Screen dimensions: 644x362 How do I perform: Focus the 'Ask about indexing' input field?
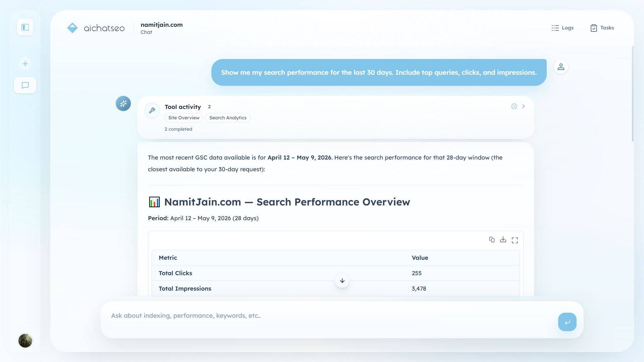click(x=329, y=316)
